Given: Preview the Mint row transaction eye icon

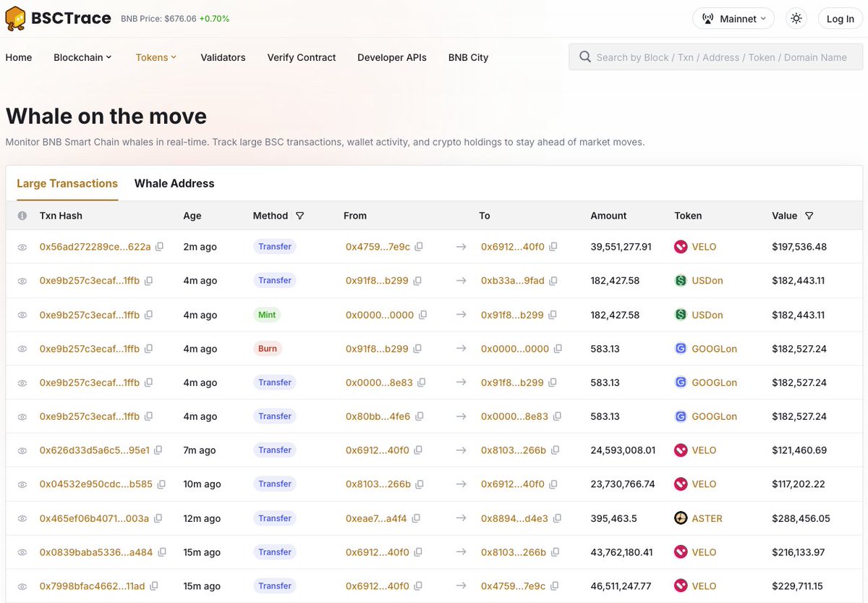Looking at the screenshot, I should tap(22, 316).
